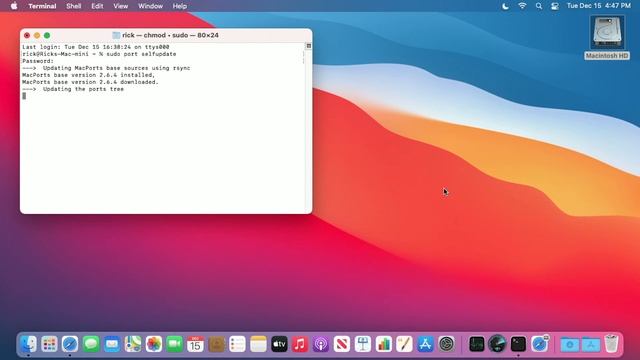Viewport: 640px width, 360px height.
Task: Click the Terminal icon in the Dock
Action: tap(518, 344)
